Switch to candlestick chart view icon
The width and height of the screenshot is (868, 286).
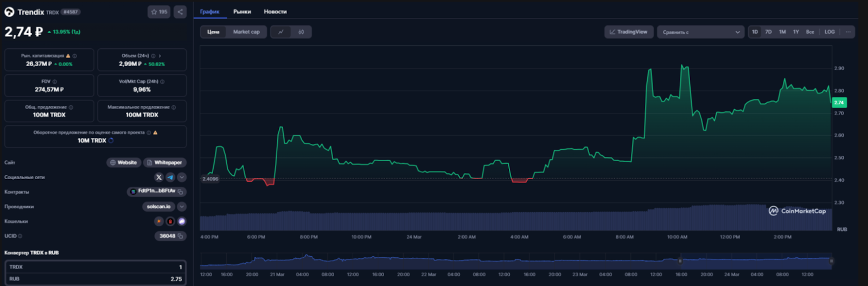click(301, 32)
